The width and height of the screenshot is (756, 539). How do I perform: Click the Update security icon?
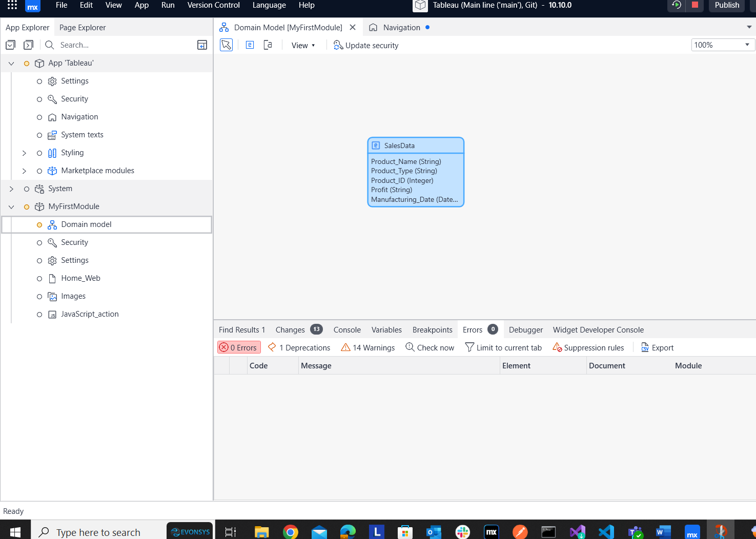click(x=338, y=45)
